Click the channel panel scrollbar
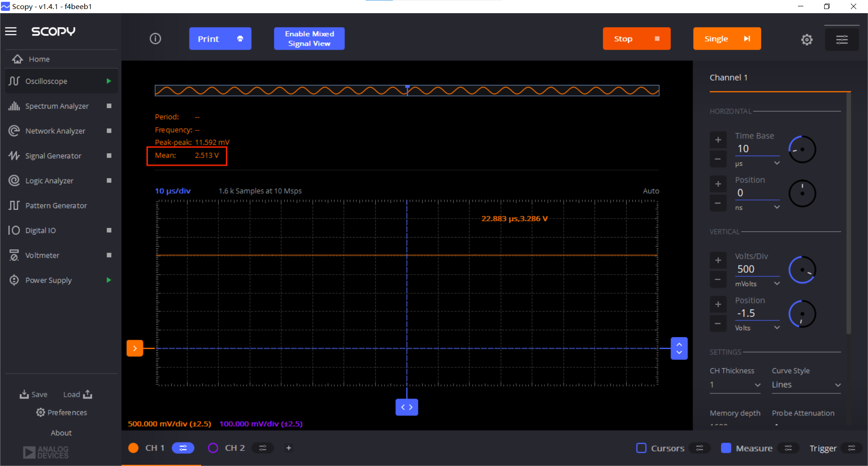868x466 pixels. coord(849,213)
